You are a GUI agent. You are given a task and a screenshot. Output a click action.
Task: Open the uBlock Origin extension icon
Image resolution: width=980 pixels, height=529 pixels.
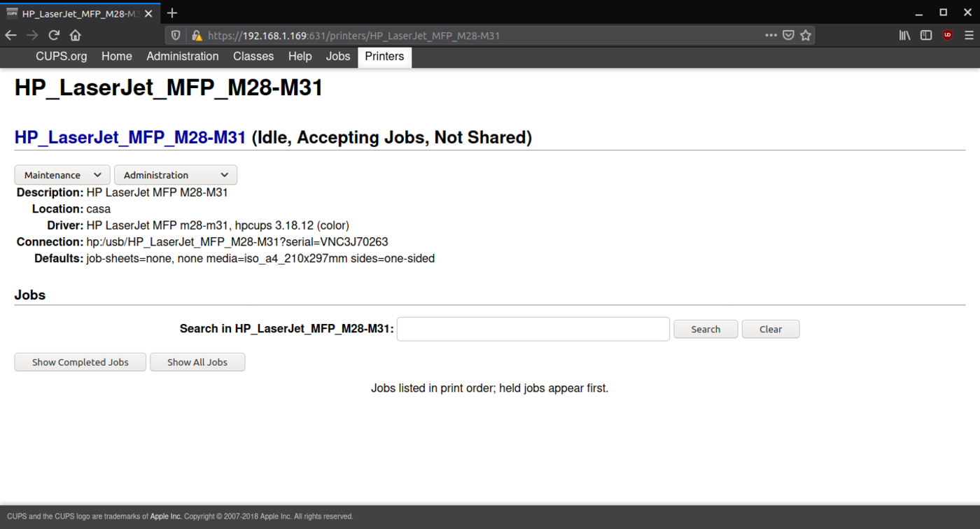point(948,35)
